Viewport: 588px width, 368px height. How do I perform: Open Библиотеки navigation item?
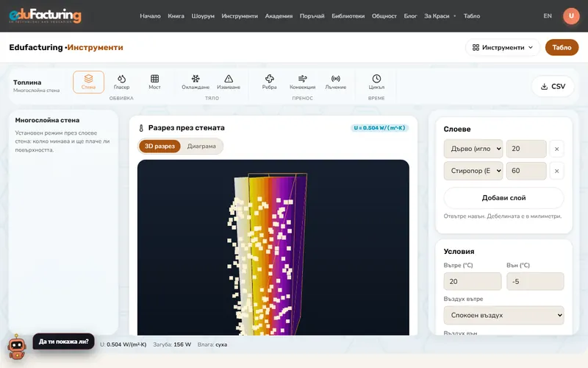(348, 15)
